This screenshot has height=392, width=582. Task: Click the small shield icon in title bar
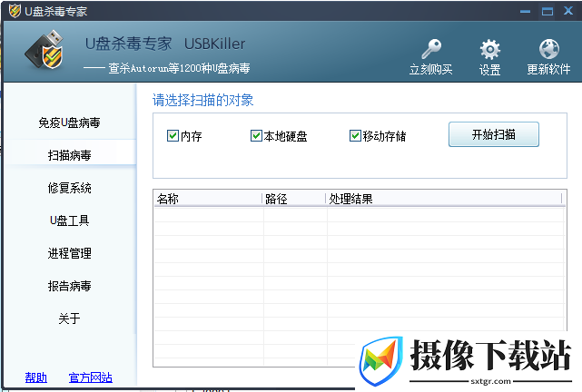[15, 11]
